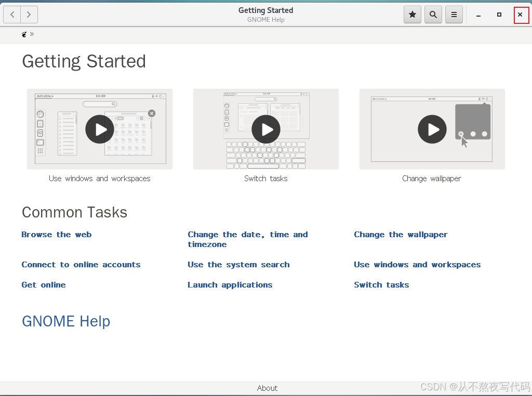Play the Change wallpaper video
Image resolution: width=532 pixels, height=396 pixels.
click(x=432, y=129)
